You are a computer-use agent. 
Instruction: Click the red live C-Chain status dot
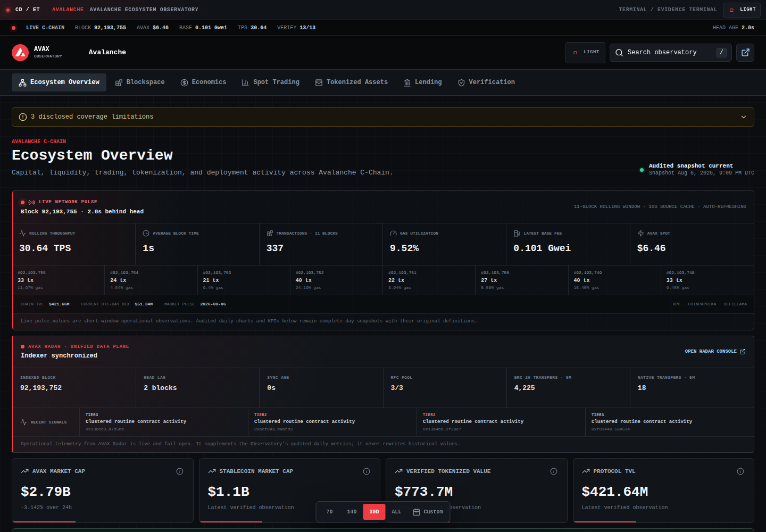tap(13, 28)
